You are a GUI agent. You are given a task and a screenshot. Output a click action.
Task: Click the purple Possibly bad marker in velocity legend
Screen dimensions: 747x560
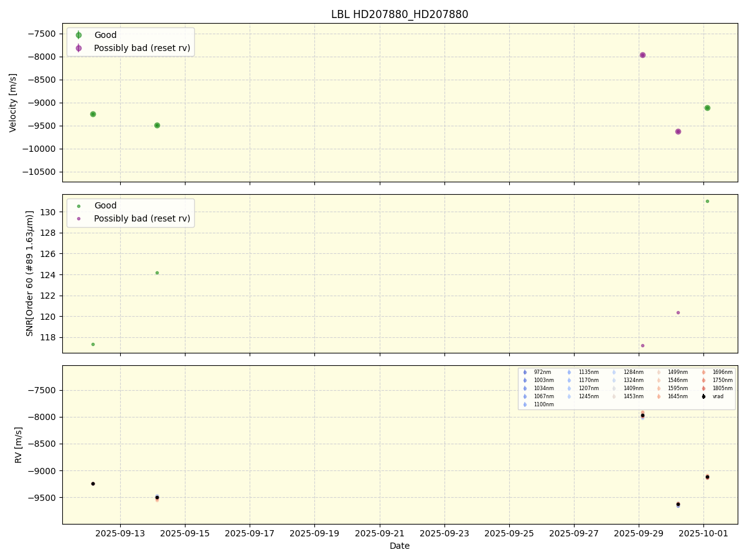click(x=78, y=49)
